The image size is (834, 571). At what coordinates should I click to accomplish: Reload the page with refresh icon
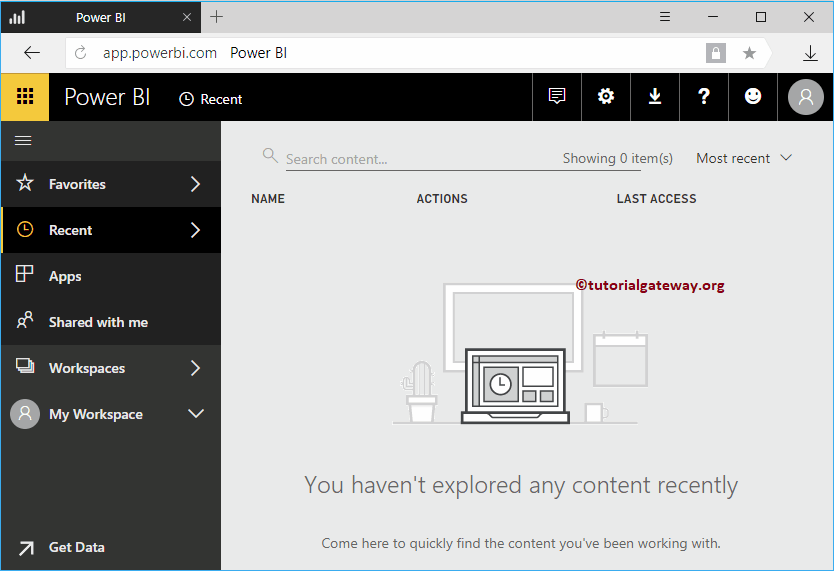[x=80, y=53]
